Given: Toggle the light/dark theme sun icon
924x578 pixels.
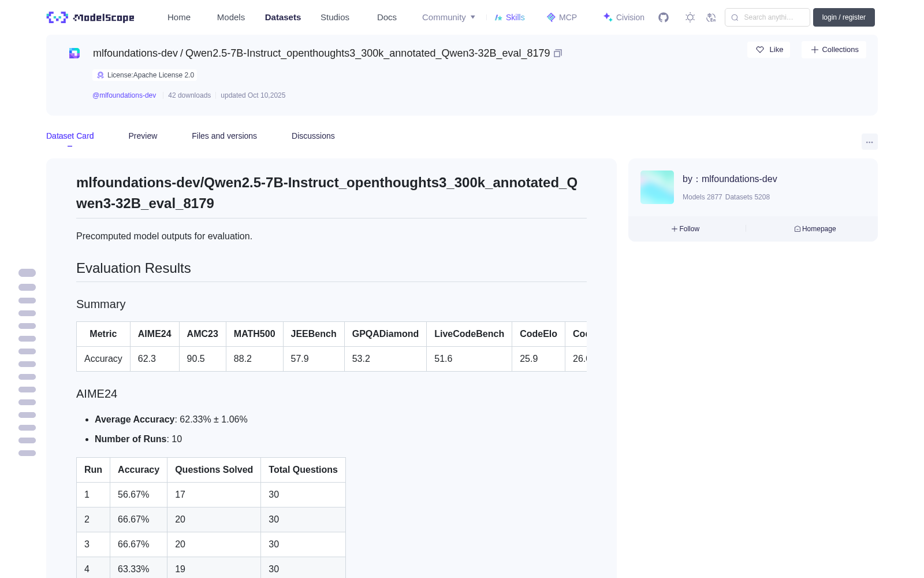Looking at the screenshot, I should tap(690, 17).
